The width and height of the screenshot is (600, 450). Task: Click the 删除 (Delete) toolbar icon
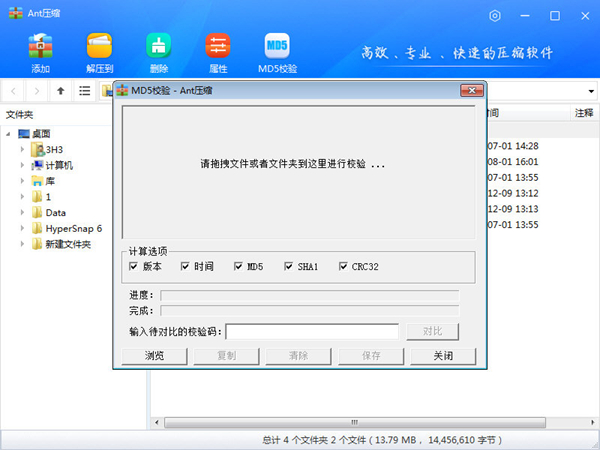158,47
